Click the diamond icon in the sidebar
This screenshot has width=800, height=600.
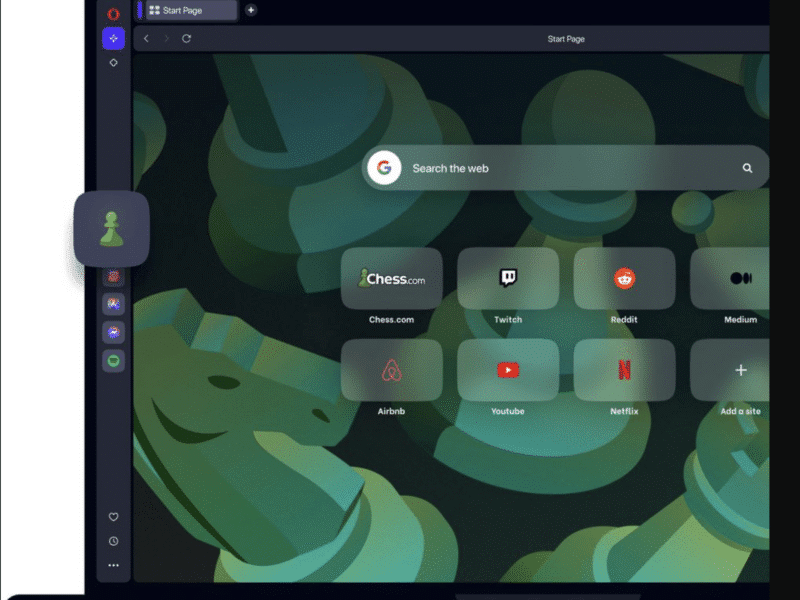113,62
